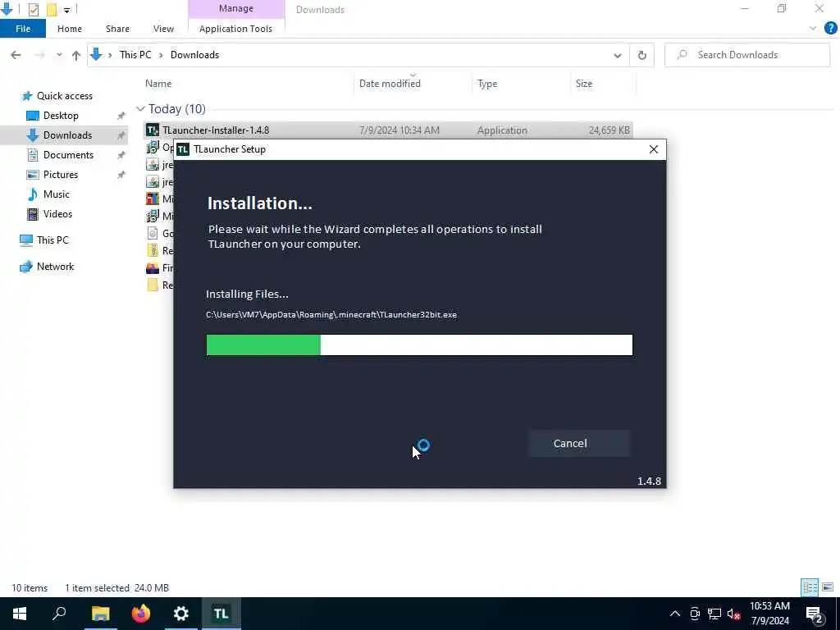Open the recent locations dropdown arrow
The image size is (840, 630).
(x=59, y=55)
